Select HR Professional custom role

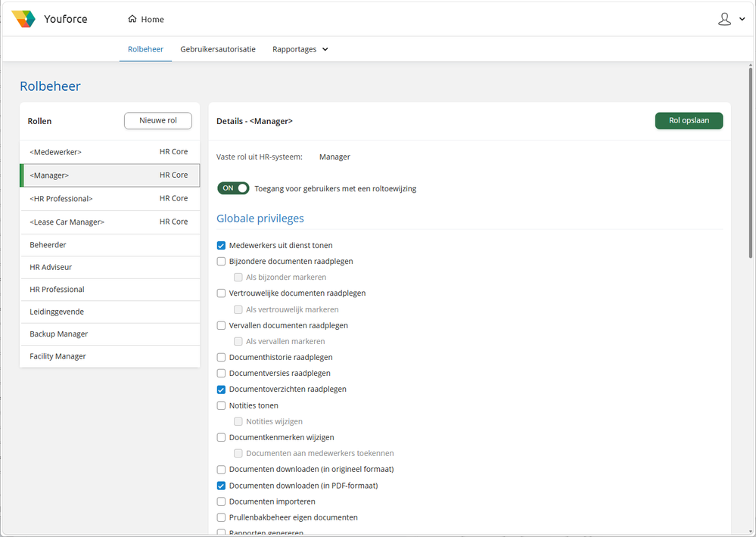click(110, 289)
